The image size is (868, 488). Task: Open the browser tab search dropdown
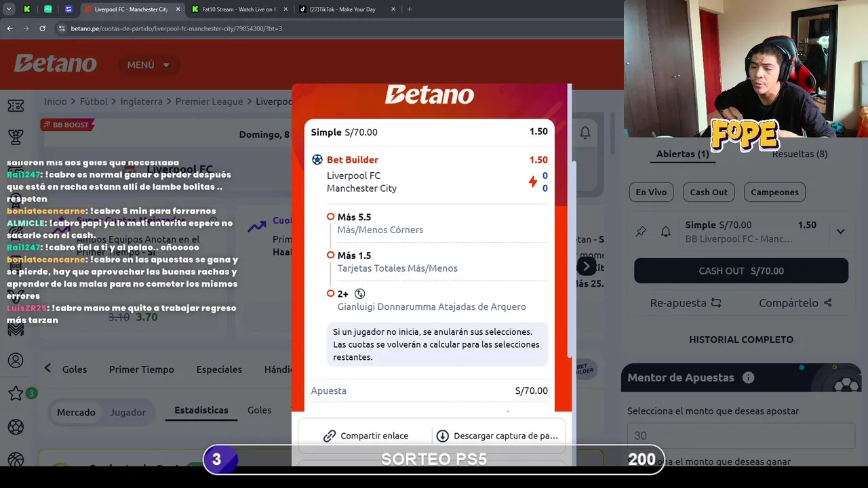tap(9, 9)
